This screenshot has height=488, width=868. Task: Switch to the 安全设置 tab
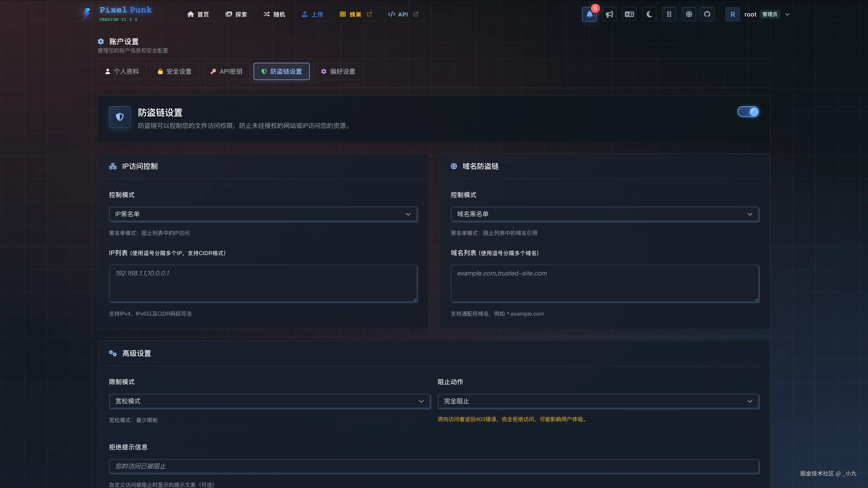[x=175, y=71]
